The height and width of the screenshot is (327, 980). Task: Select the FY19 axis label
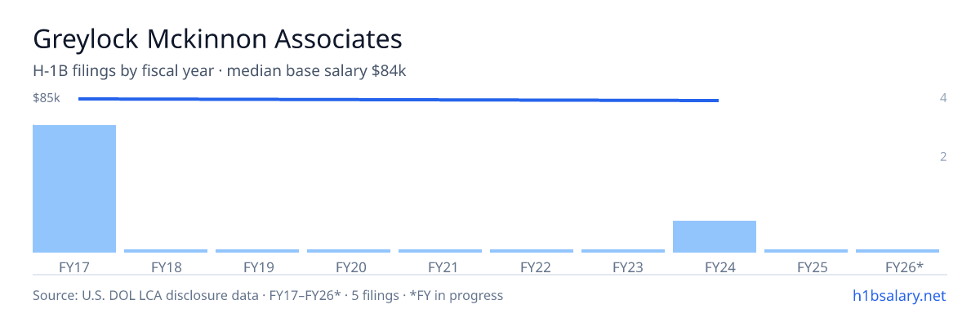pyautogui.click(x=257, y=267)
